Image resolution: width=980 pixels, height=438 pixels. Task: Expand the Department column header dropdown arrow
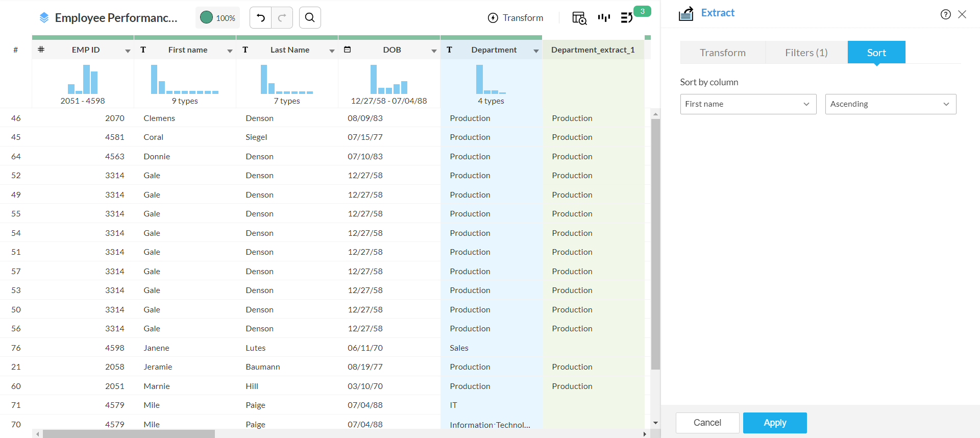(536, 51)
